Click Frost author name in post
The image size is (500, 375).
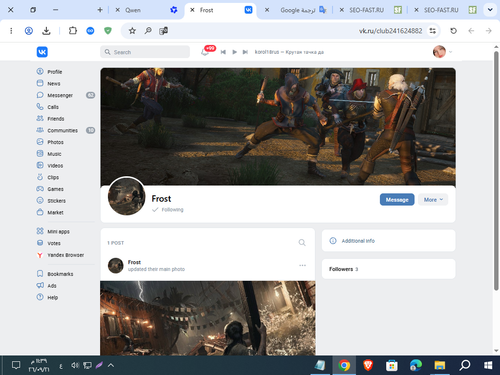tap(134, 262)
